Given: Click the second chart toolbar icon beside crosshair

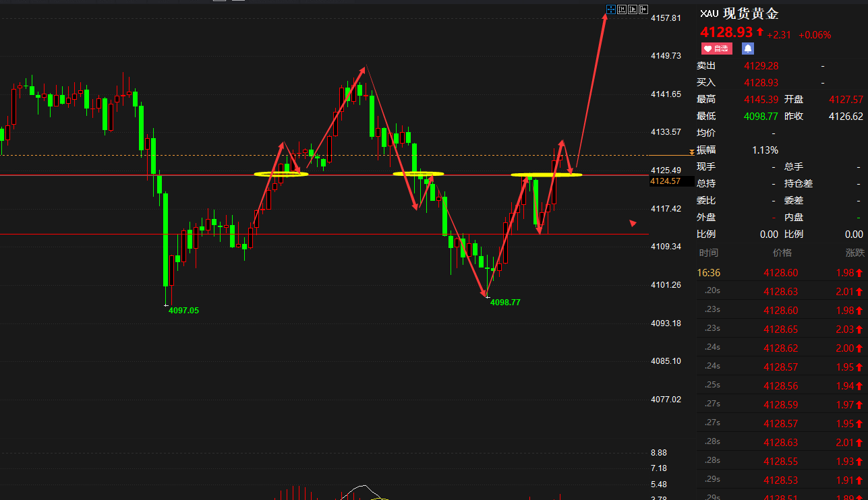Looking at the screenshot, I should (621, 9).
